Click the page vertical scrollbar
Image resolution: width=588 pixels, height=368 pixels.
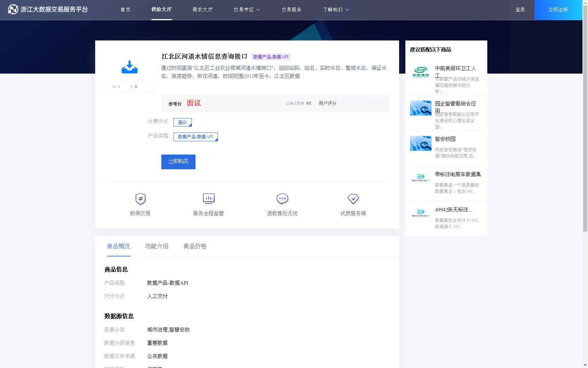tap(585, 118)
